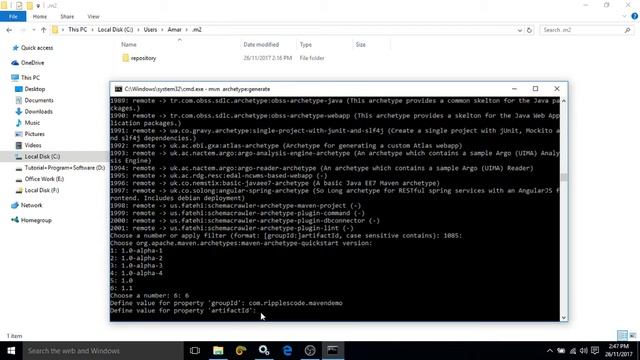The image size is (640, 360).
Task: Sort by Date modified column
Action: [x=261, y=44]
